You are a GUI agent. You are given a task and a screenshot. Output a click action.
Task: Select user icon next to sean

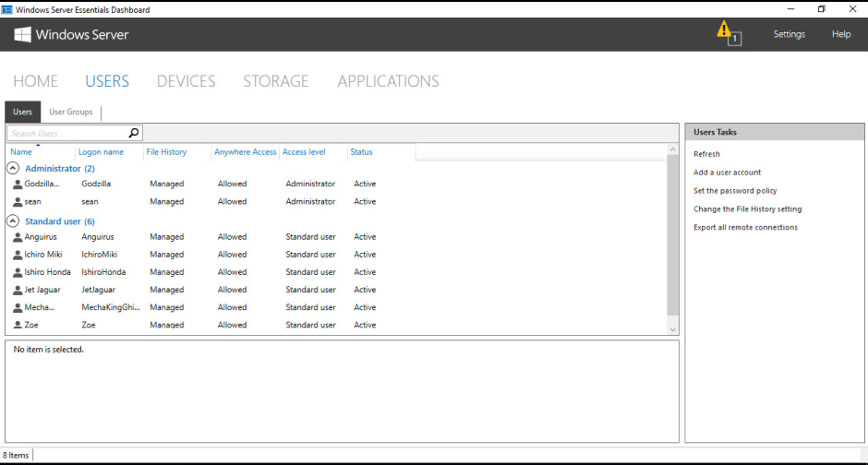coord(18,202)
